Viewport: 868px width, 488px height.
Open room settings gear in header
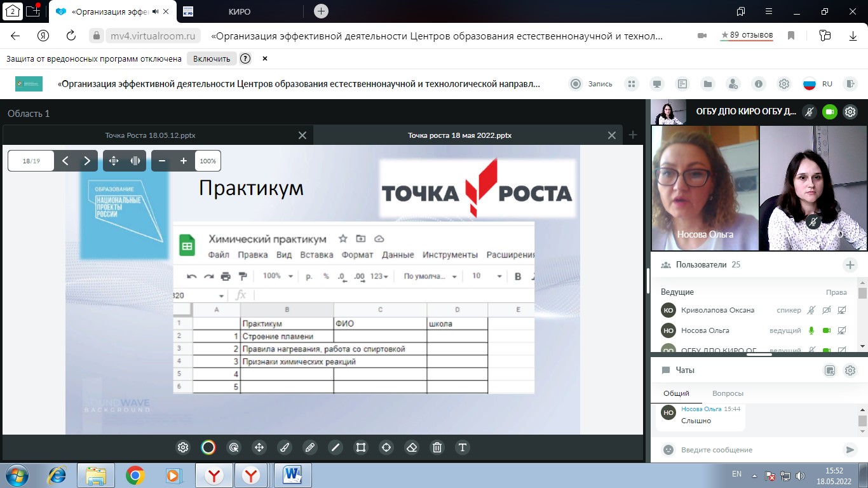784,84
